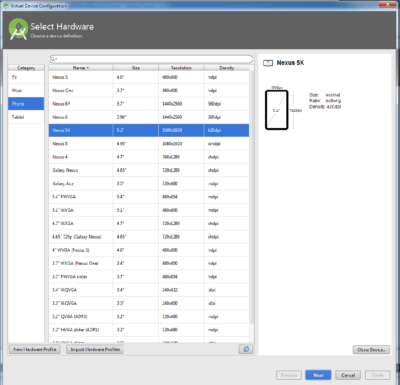Sort devices by the Name column
Screen dimensions: 400x385
point(81,68)
